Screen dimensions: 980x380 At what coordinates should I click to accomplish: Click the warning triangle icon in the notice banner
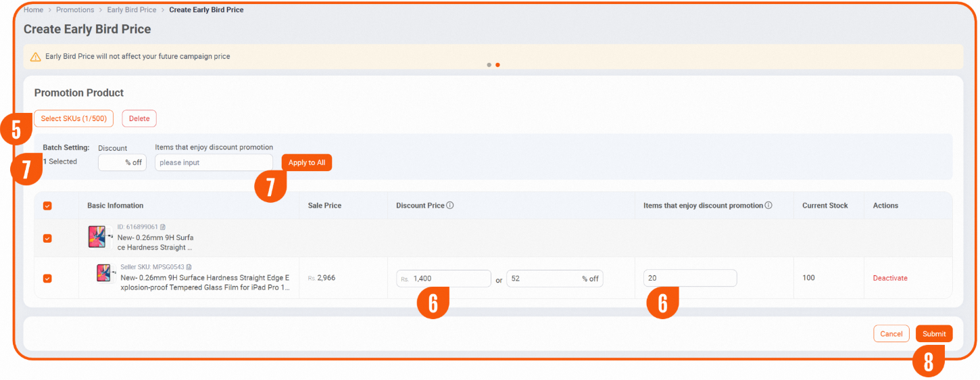(x=35, y=57)
